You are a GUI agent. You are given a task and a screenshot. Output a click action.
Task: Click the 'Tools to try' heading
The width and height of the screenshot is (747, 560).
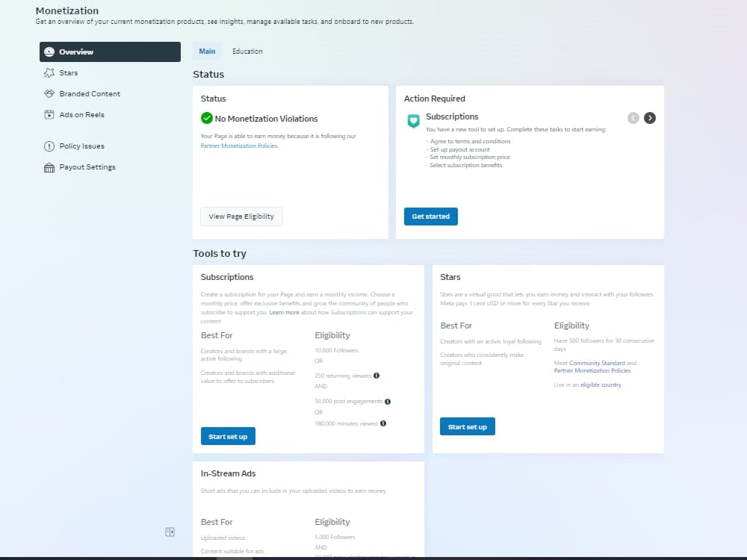(x=220, y=253)
